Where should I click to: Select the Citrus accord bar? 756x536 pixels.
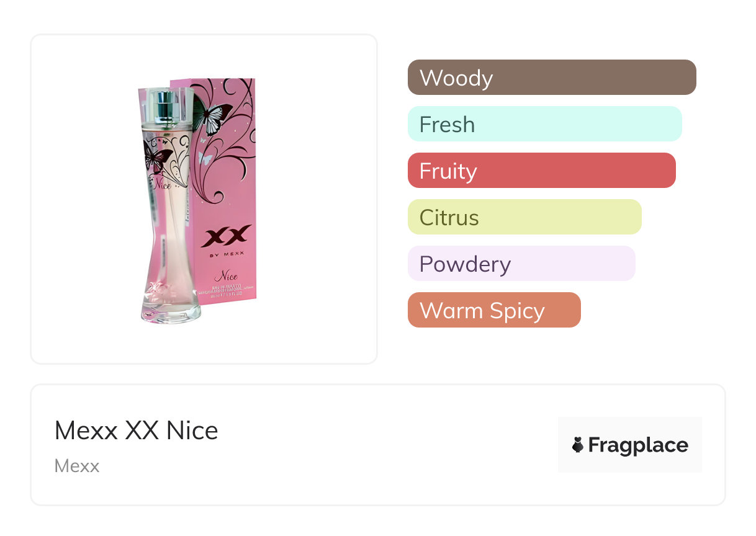pos(524,217)
